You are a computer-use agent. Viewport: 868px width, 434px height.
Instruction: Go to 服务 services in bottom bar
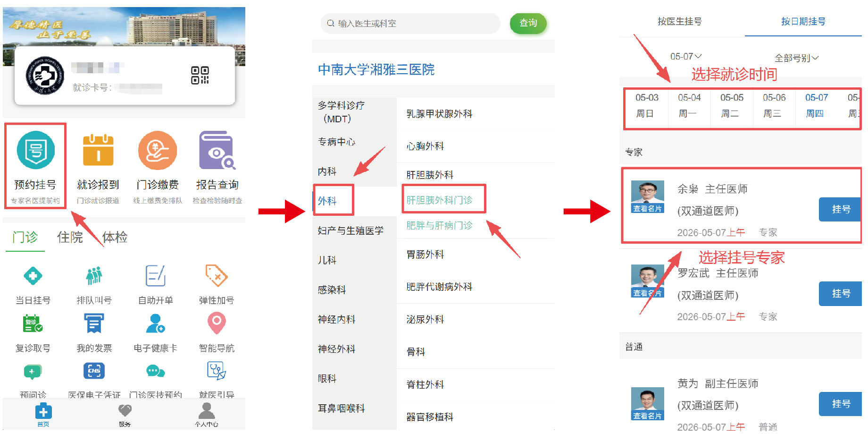point(125,415)
